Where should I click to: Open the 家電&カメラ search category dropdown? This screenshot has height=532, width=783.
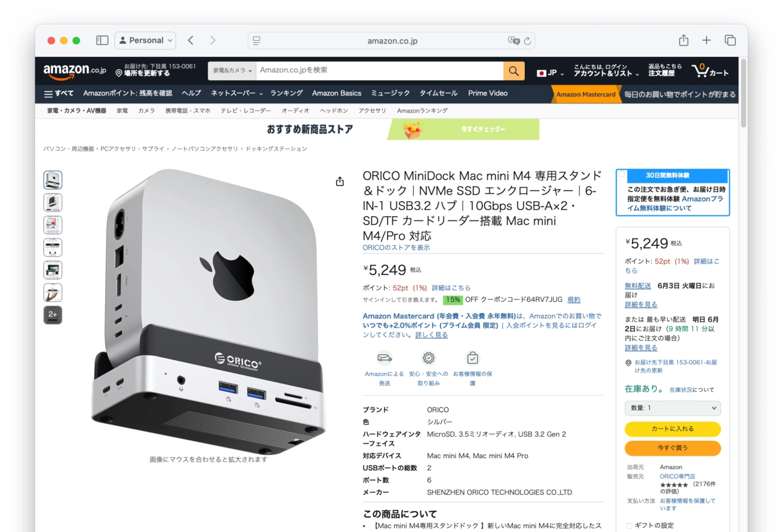click(232, 70)
